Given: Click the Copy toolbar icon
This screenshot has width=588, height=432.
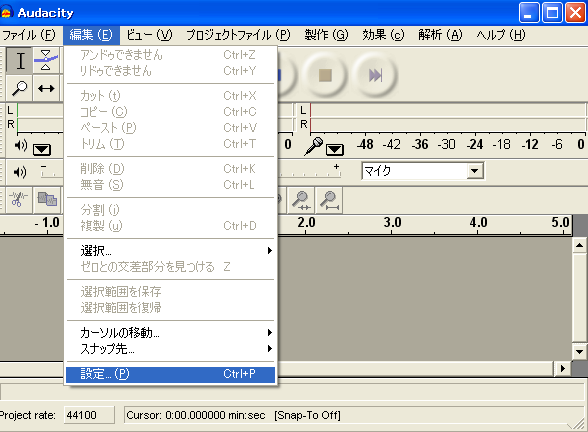Looking at the screenshot, I should tap(47, 200).
